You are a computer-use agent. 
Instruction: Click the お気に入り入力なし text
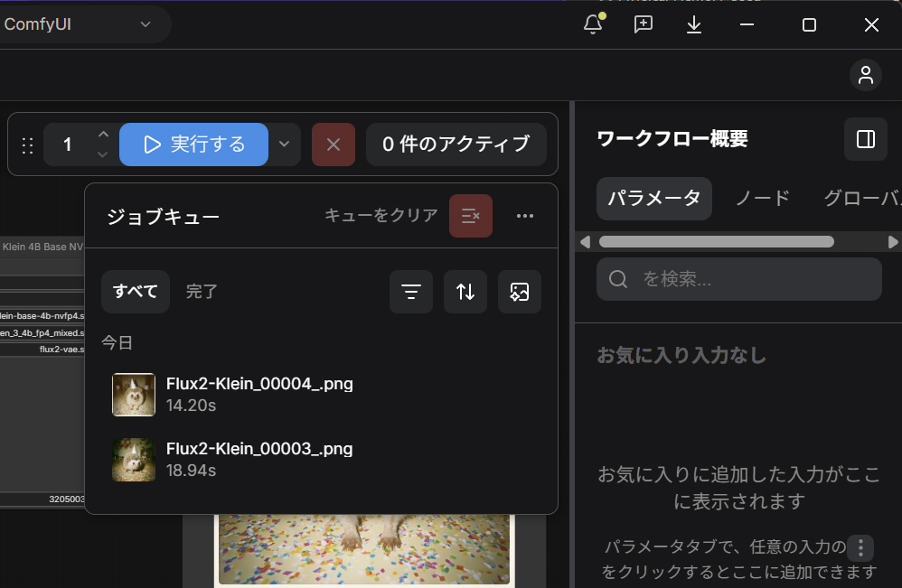(681, 355)
